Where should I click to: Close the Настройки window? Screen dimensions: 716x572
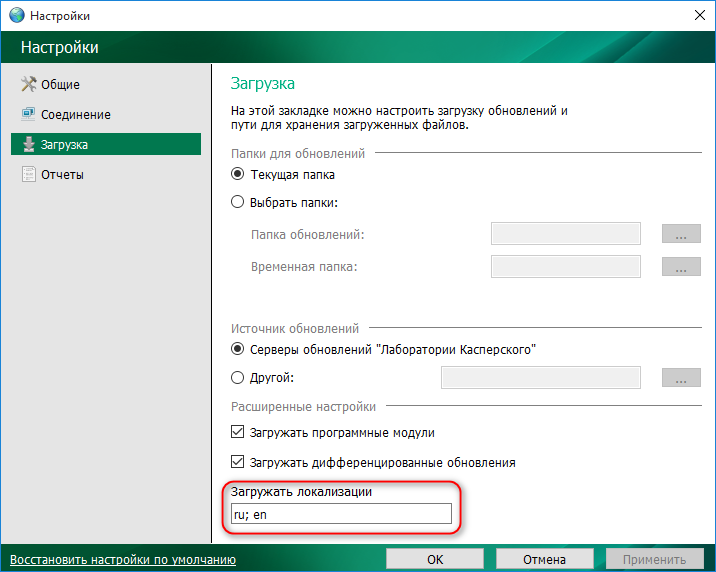coord(700,15)
